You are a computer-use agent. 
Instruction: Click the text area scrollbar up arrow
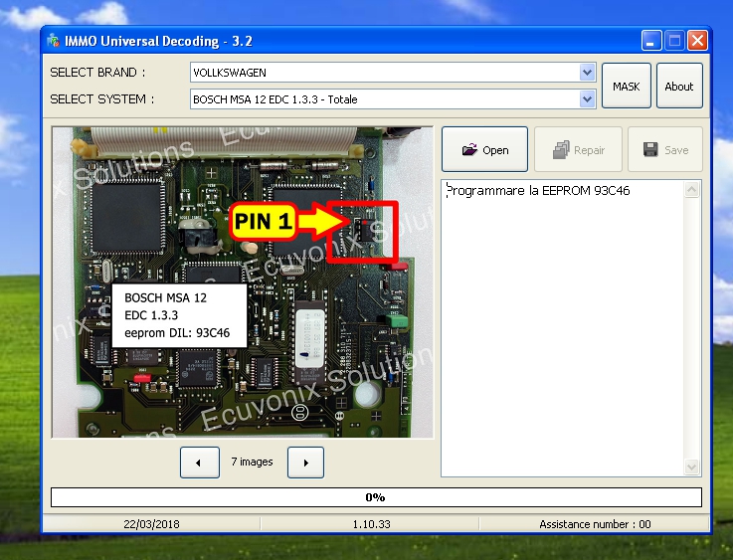click(692, 190)
